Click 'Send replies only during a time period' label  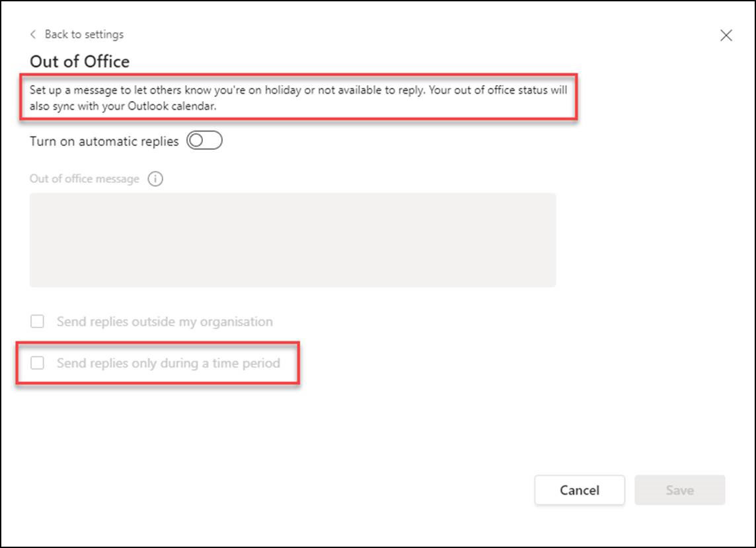click(x=168, y=363)
